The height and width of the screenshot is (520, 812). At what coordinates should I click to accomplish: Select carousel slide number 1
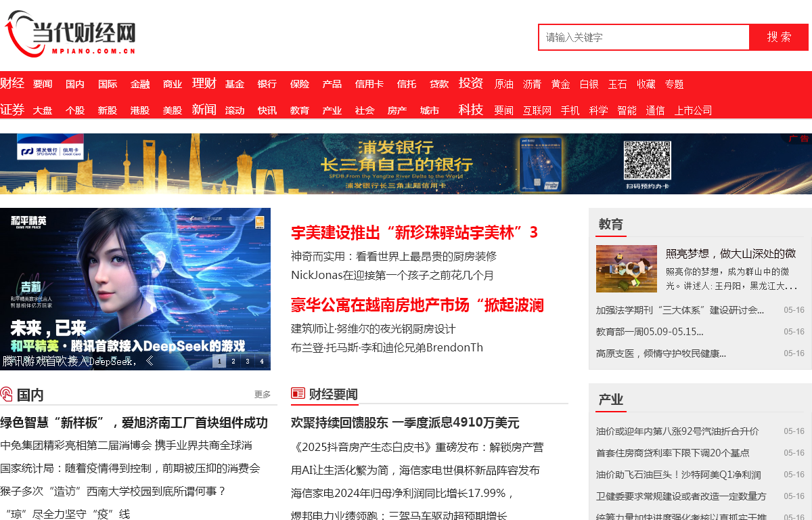(219, 362)
